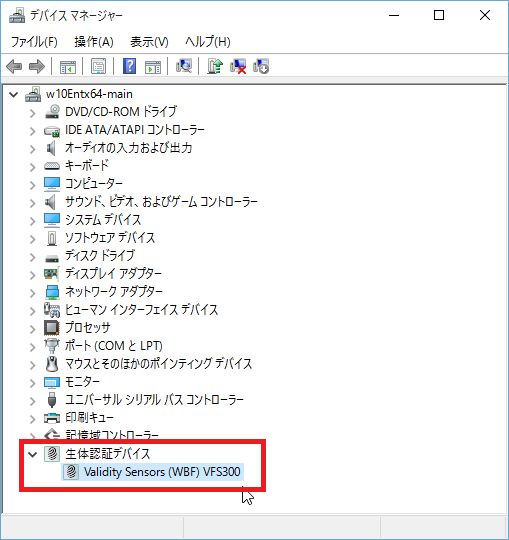Viewport: 509px width, 540px height.
Task: Click the Disable device down-arrow icon
Action: (x=261, y=66)
